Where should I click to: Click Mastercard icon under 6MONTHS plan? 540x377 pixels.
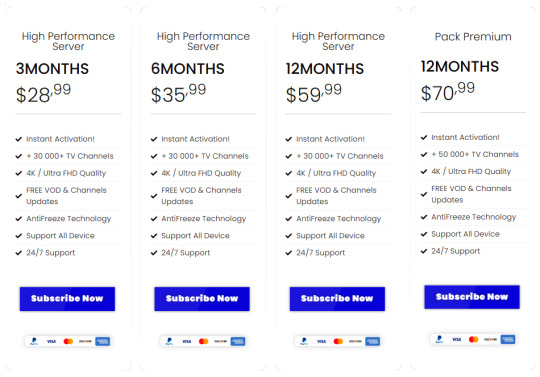(204, 341)
